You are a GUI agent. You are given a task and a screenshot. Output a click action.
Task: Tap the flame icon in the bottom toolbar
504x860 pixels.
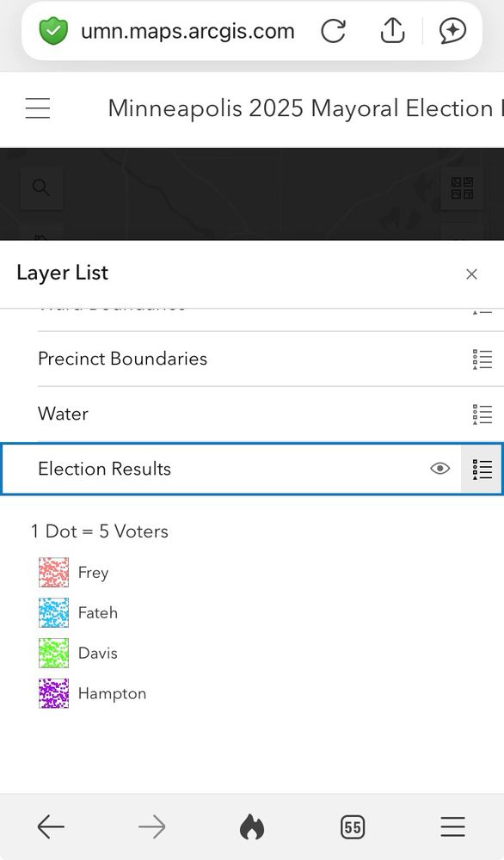tap(251, 826)
